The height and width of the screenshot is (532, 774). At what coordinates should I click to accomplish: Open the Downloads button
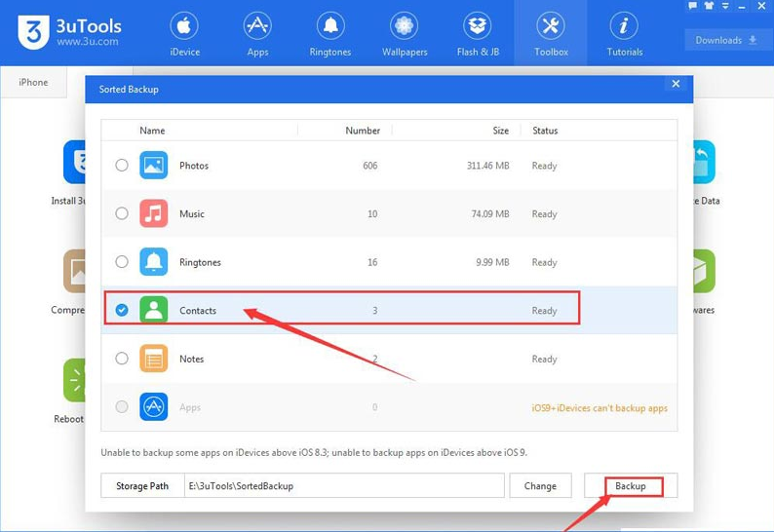pyautogui.click(x=725, y=40)
